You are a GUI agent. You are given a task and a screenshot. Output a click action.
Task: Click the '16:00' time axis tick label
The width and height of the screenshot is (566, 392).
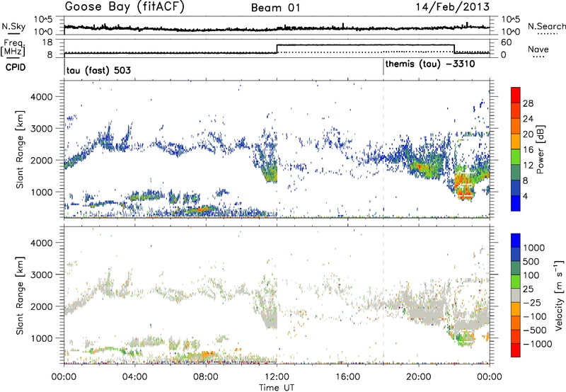tap(347, 377)
